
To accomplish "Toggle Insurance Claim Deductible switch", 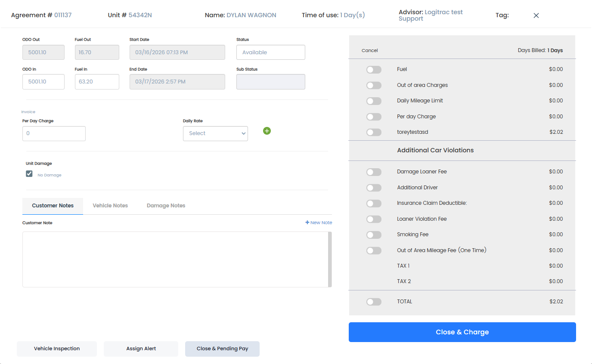I will click(x=374, y=204).
